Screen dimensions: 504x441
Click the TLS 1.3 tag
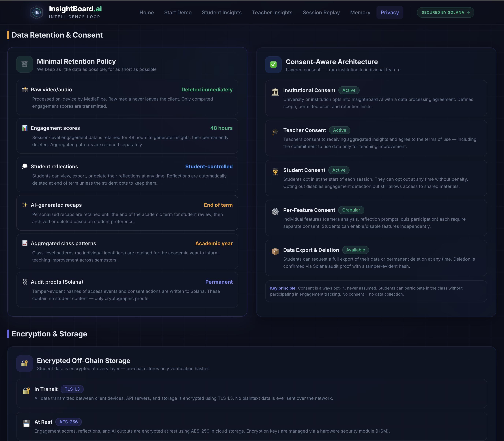click(x=72, y=389)
